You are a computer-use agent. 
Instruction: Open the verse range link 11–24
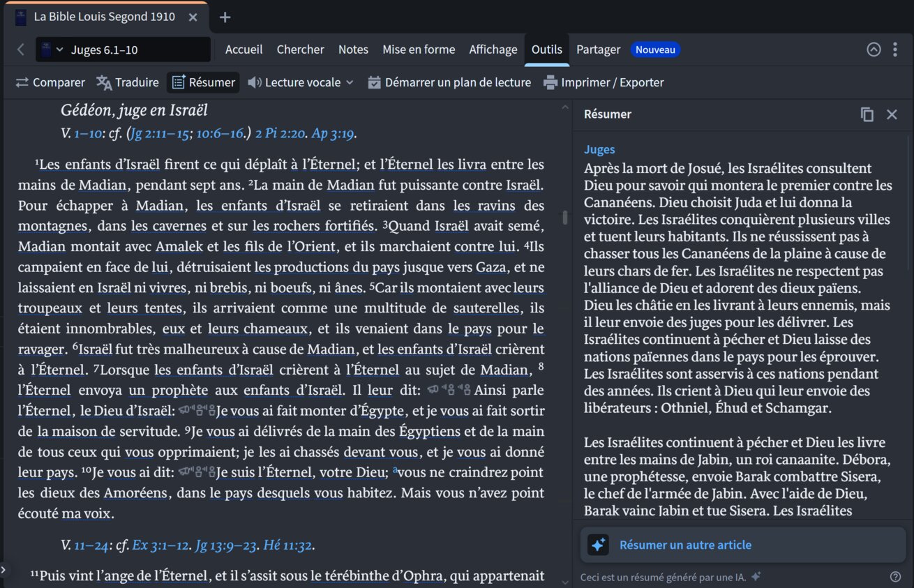pos(91,545)
